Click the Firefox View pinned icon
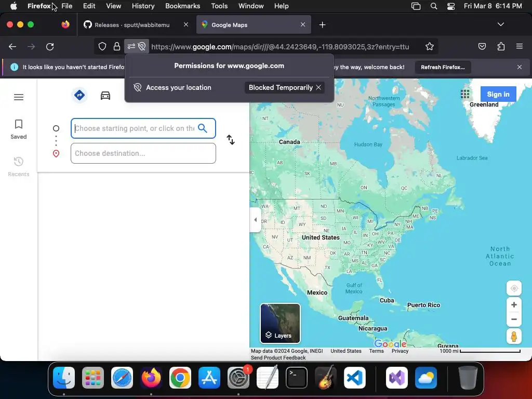The height and width of the screenshot is (399, 532). click(65, 25)
